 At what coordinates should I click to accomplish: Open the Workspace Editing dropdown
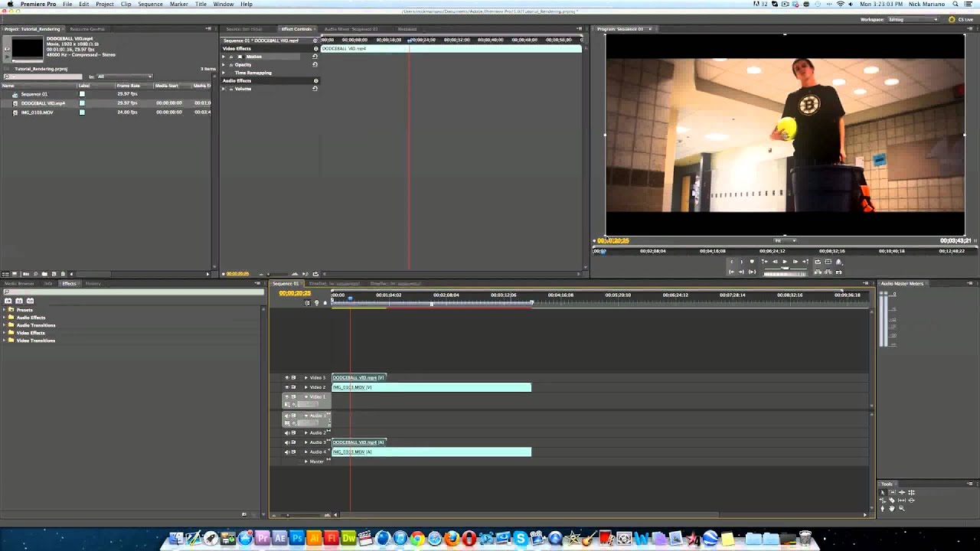[913, 19]
